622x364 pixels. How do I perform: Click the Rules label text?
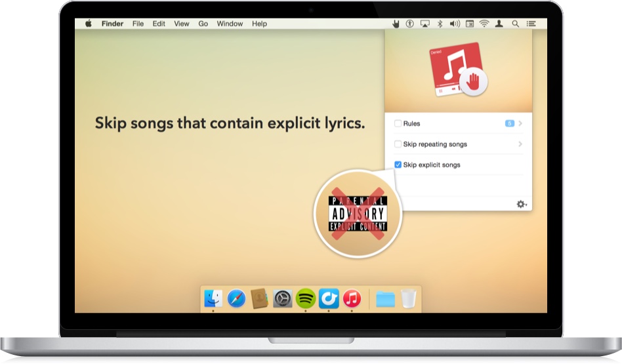click(x=411, y=123)
